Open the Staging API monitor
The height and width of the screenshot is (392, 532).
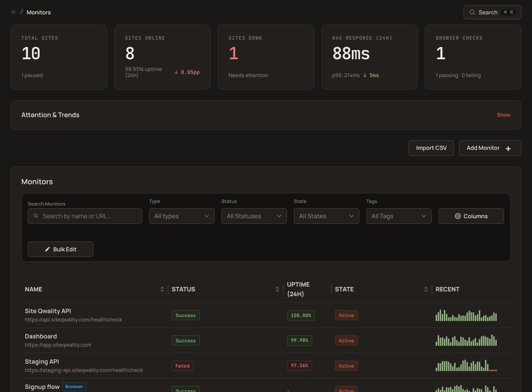coord(42,362)
